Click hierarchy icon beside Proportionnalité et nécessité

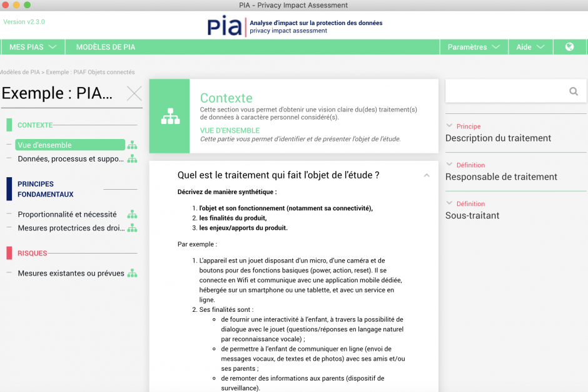[x=132, y=214]
